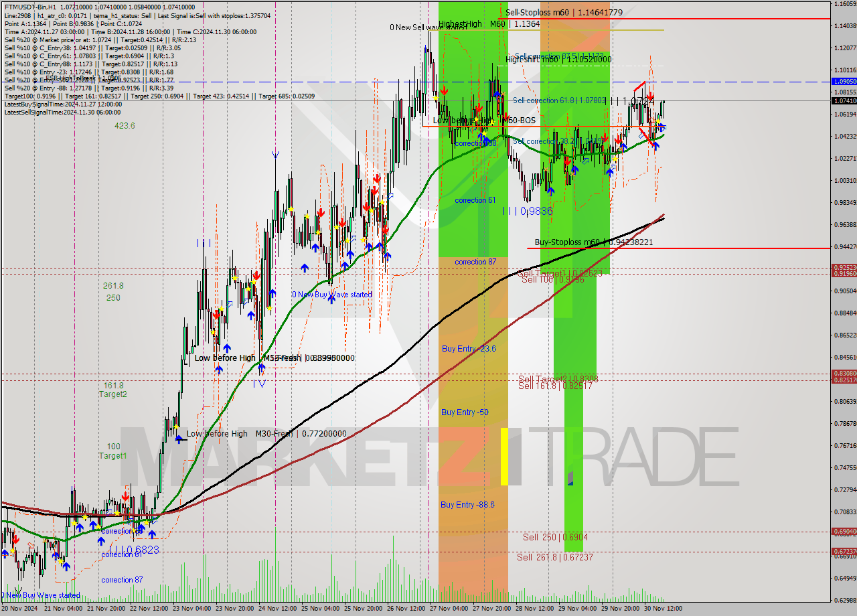
Task: Select the 'Buy-Stoploss m60 | 0.94238221' label
Action: coord(594,242)
